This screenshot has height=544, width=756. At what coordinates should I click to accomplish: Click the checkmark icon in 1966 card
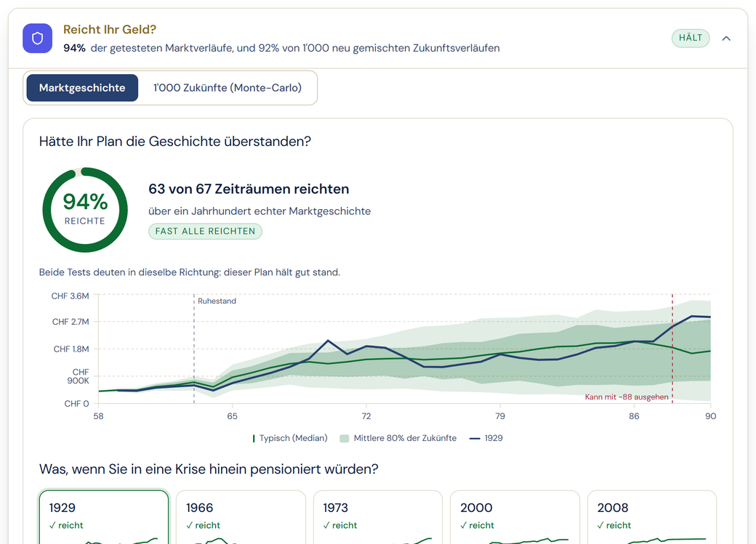coord(190,525)
